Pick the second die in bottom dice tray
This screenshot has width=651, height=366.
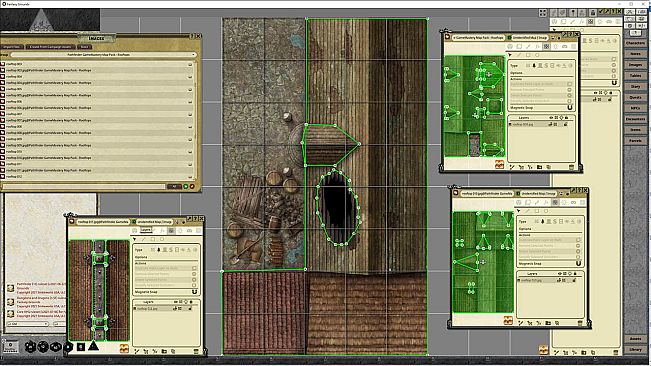tap(43, 346)
